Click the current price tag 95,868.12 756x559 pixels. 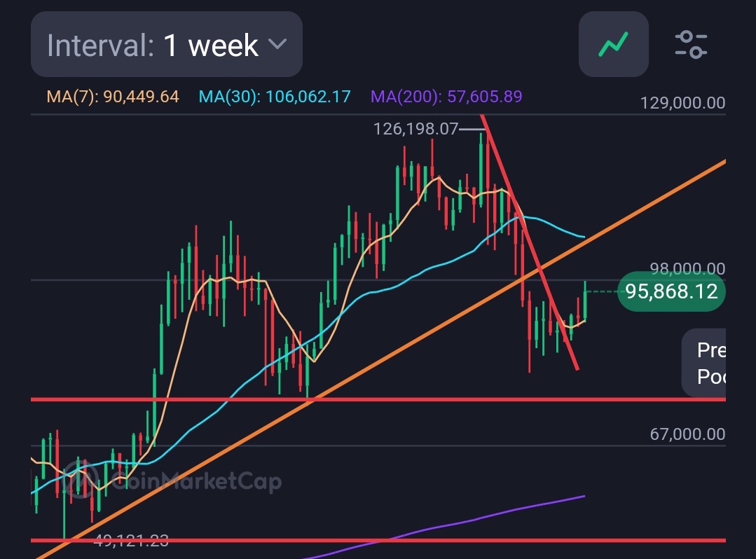(x=671, y=291)
